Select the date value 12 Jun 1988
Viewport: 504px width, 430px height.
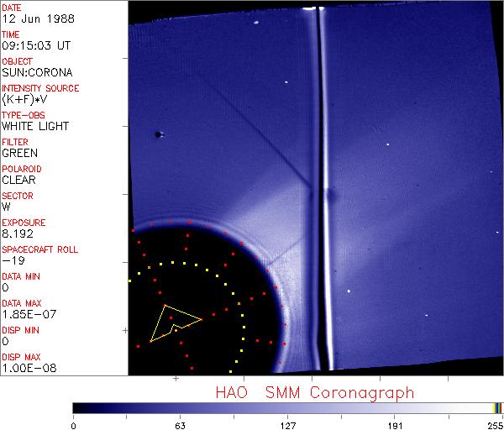[x=39, y=18]
